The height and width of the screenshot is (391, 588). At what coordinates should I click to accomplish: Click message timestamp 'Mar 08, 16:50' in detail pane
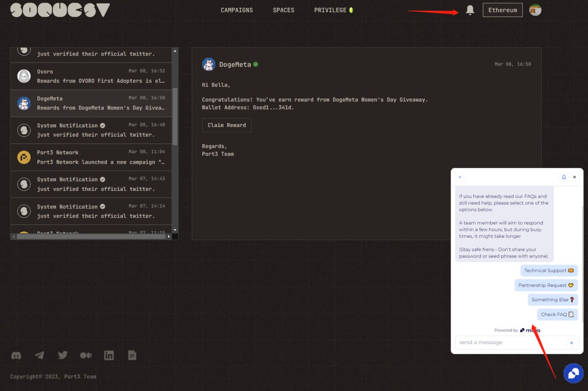coord(513,64)
